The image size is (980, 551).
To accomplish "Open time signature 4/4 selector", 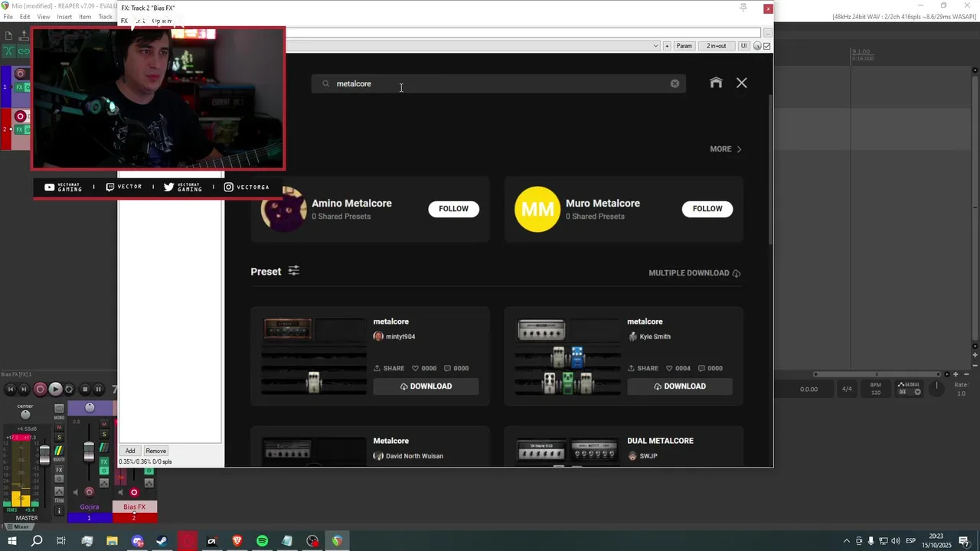I will pyautogui.click(x=847, y=389).
